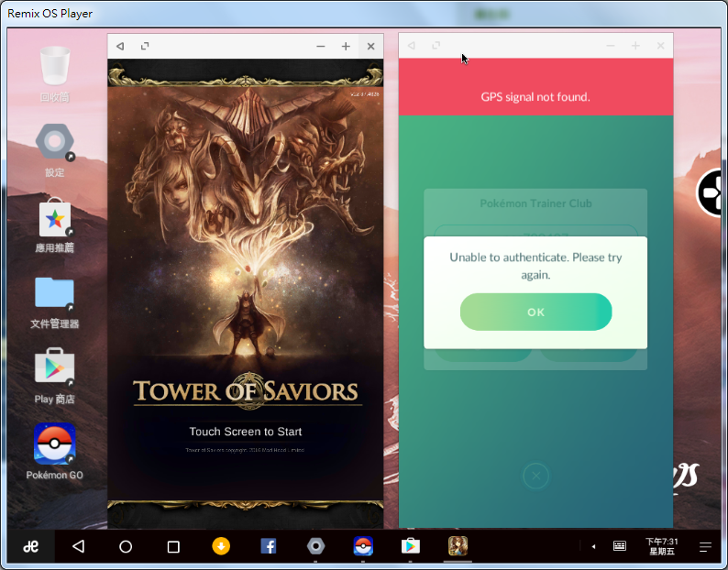Open the notification panel menu icon
Image resolution: width=728 pixels, height=570 pixels.
(705, 547)
